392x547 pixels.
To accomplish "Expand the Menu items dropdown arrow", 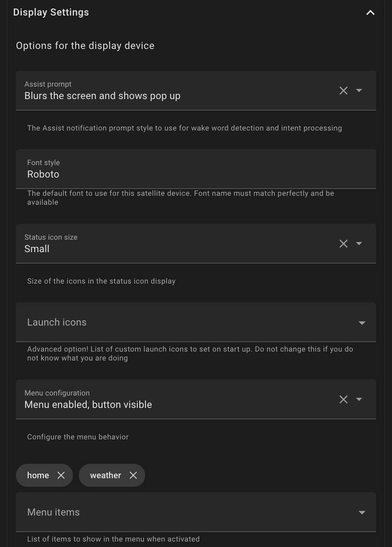I will [362, 512].
